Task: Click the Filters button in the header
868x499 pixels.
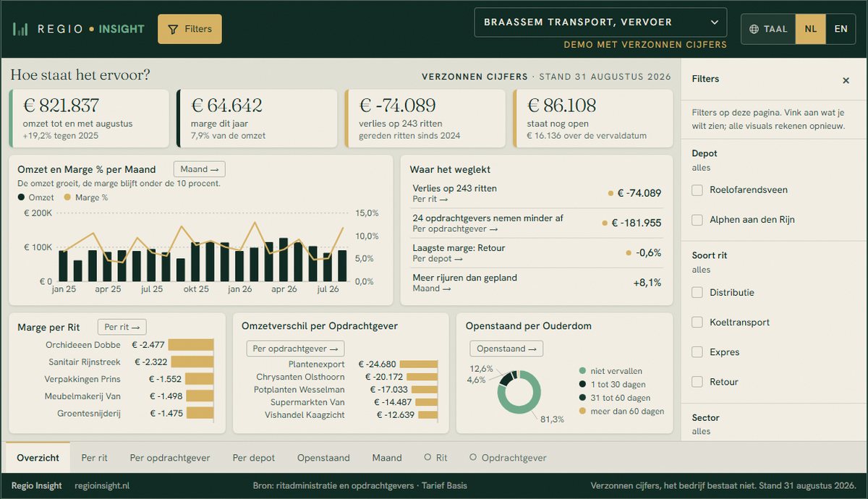Action: coord(190,29)
